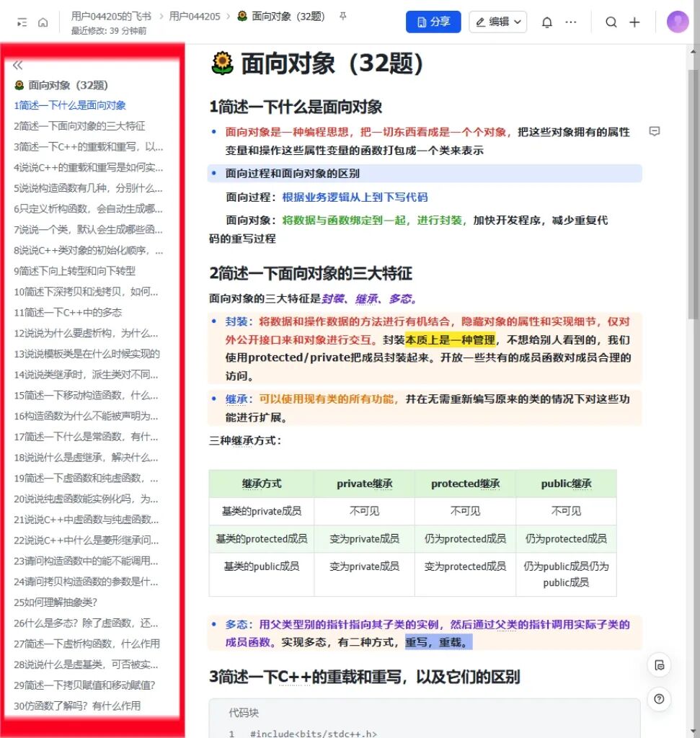Click heading 2简述一下面向对象的三大特征
Viewport: 700px width, 738px height.
[311, 273]
